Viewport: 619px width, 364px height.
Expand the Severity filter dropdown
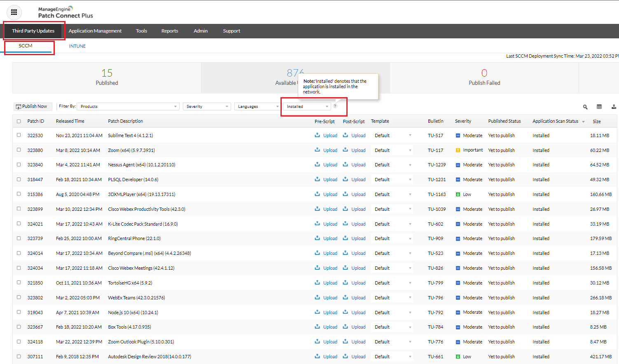click(x=206, y=107)
